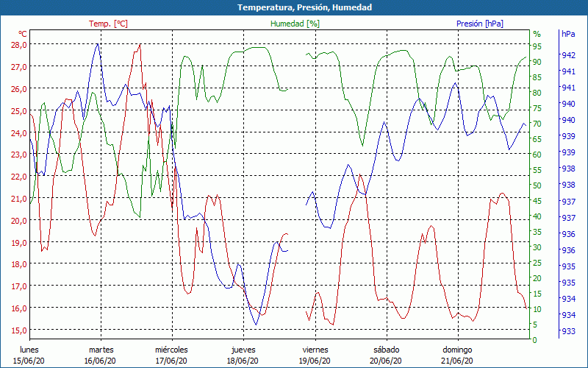
Task: Click the '60' humidity axis value
Action: (x=537, y=155)
